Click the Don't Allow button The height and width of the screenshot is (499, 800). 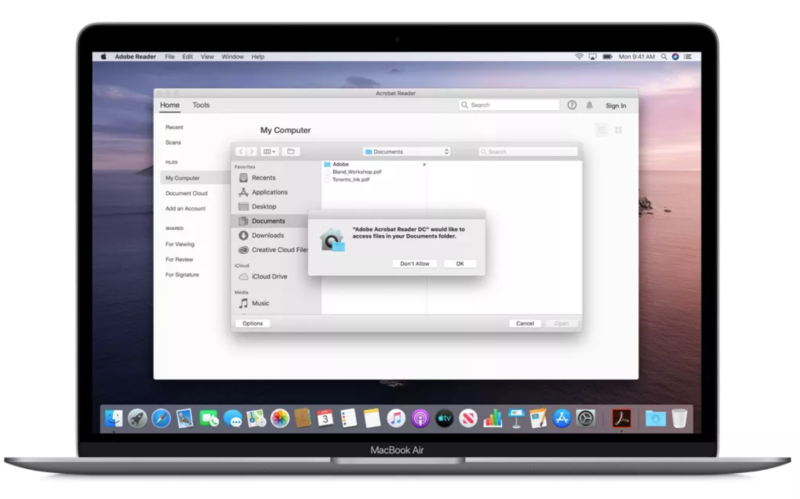point(414,263)
